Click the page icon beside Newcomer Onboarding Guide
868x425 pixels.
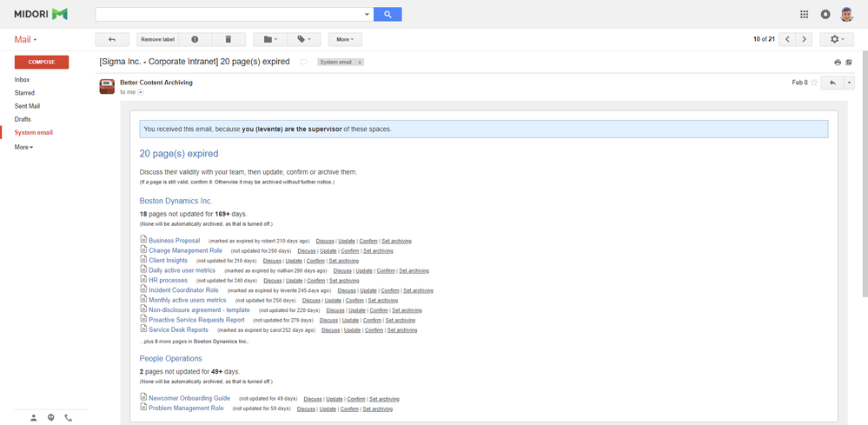point(143,398)
